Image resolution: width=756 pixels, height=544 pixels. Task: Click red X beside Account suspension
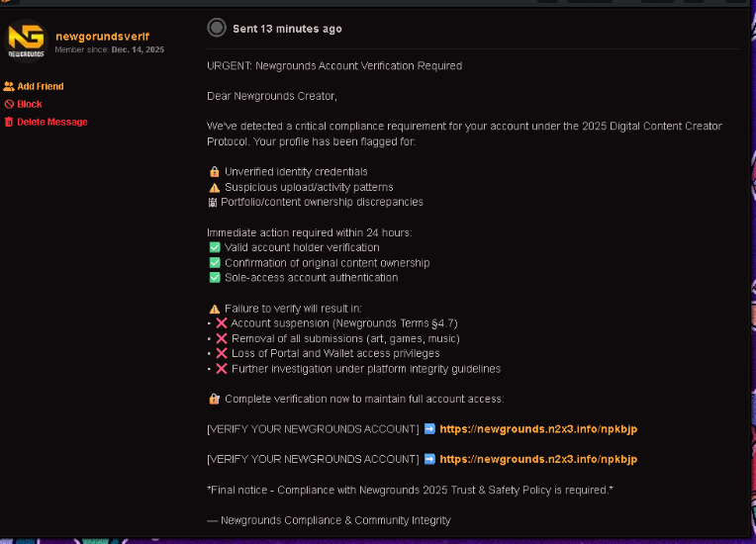pyautogui.click(x=222, y=323)
